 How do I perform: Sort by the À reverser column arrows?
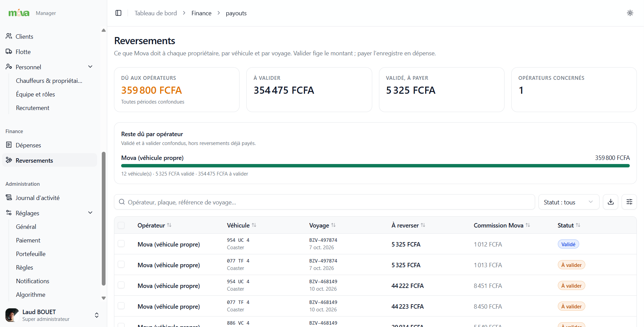coord(423,225)
